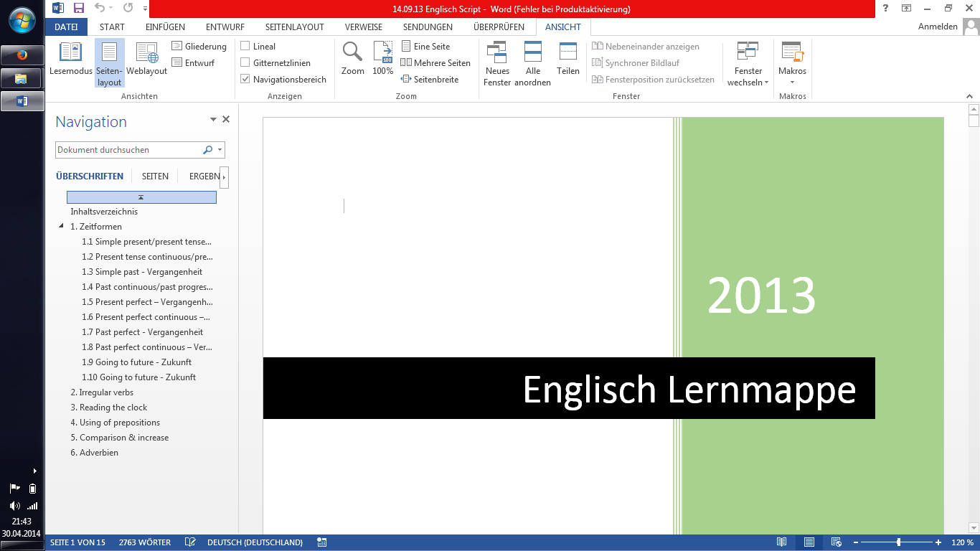Viewport: 980px width, 551px height.
Task: Enable the Lineal ruler checkbox
Action: pos(245,47)
